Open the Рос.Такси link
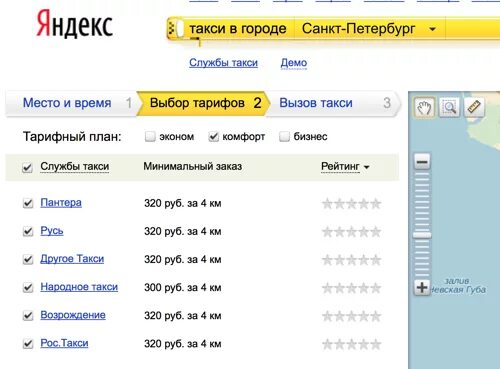This screenshot has width=500, height=369. click(64, 343)
